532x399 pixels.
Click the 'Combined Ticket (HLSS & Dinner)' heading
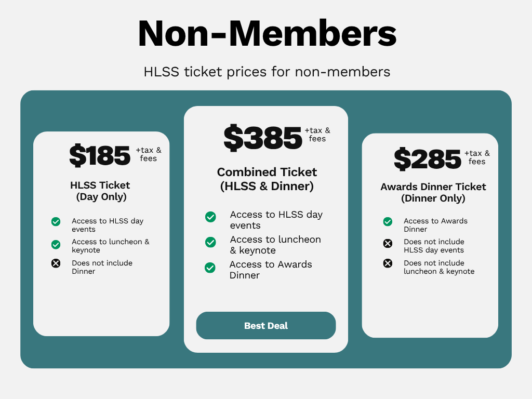pyautogui.click(x=267, y=179)
